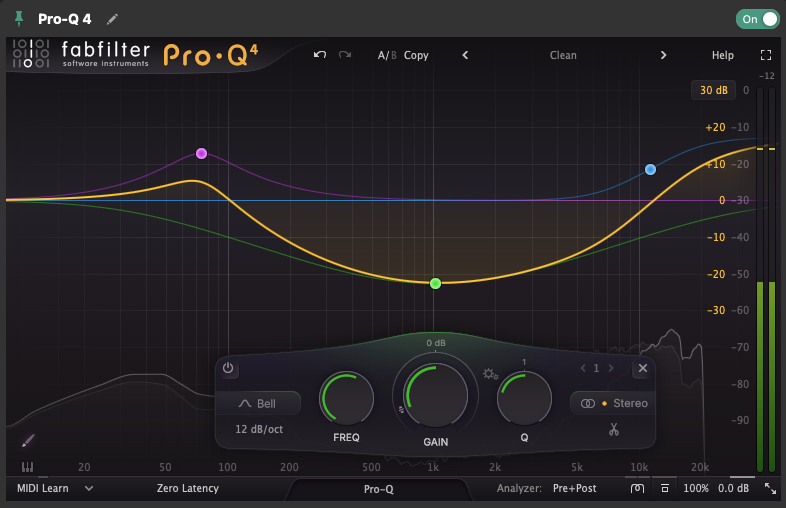
Task: Select the green EQ band node
Action: point(436,283)
